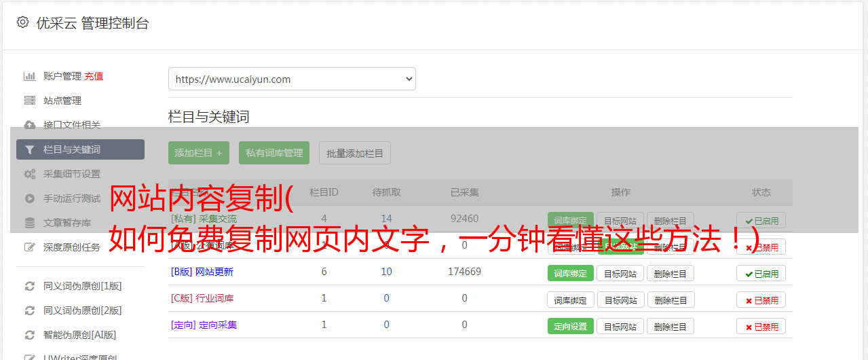Open 同义词伪原创[1版] in the sidebar
Image resolution: width=868 pixels, height=360 pixels.
coord(83,286)
